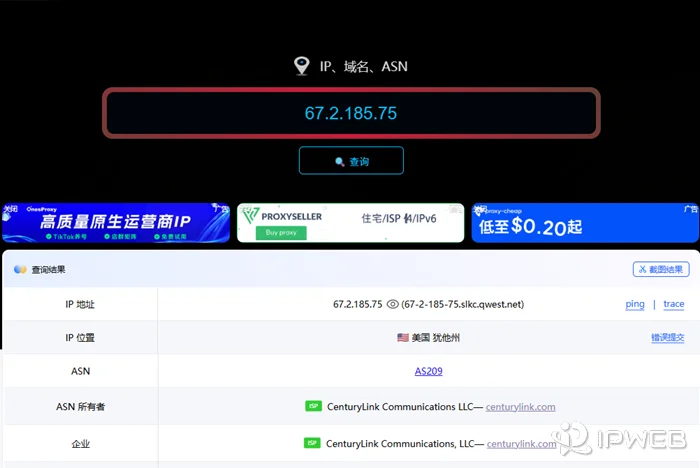Click the ISP badge in ASN 所有者 row

click(x=313, y=406)
